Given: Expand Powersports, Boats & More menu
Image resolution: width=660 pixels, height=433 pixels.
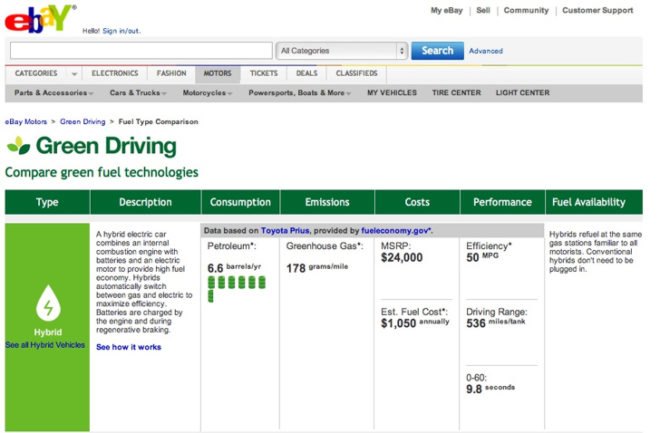Looking at the screenshot, I should 299,93.
